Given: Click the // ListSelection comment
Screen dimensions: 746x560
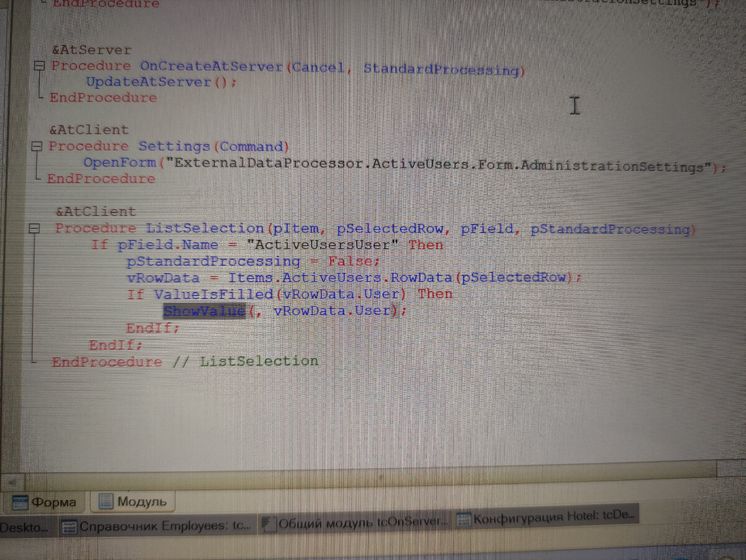Looking at the screenshot, I should pyautogui.click(x=245, y=361).
